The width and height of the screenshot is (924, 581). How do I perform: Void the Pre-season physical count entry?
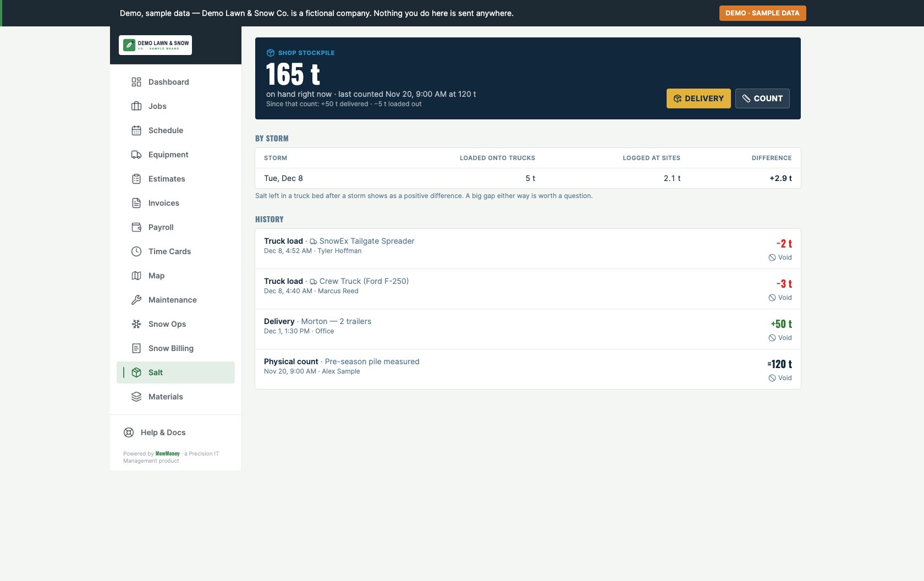click(780, 378)
